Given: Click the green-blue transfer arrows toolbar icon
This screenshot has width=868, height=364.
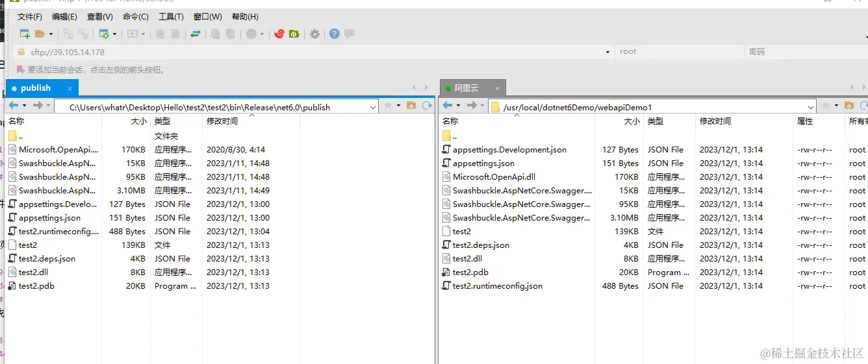Looking at the screenshot, I should [x=196, y=34].
